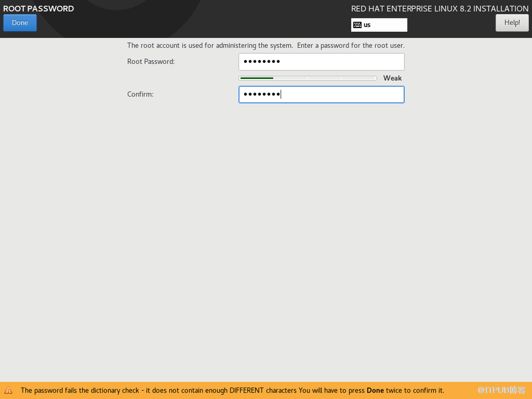Screen dimensions: 532x399
Task: Click the dictionary check warning message
Action: pyautogui.click(x=232, y=390)
